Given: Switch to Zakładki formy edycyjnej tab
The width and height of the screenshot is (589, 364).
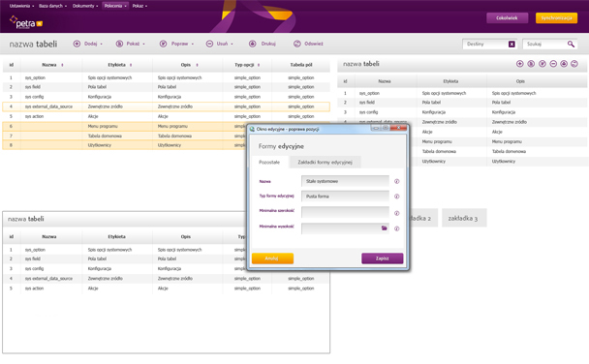Looking at the screenshot, I should [x=325, y=162].
